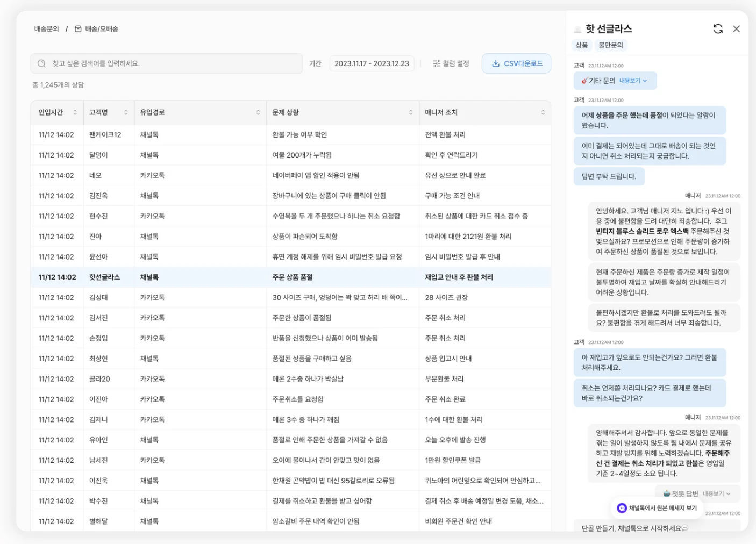Open the 유입경로 column sort dropdown
Screen dimensions: 756x544
tap(258, 112)
